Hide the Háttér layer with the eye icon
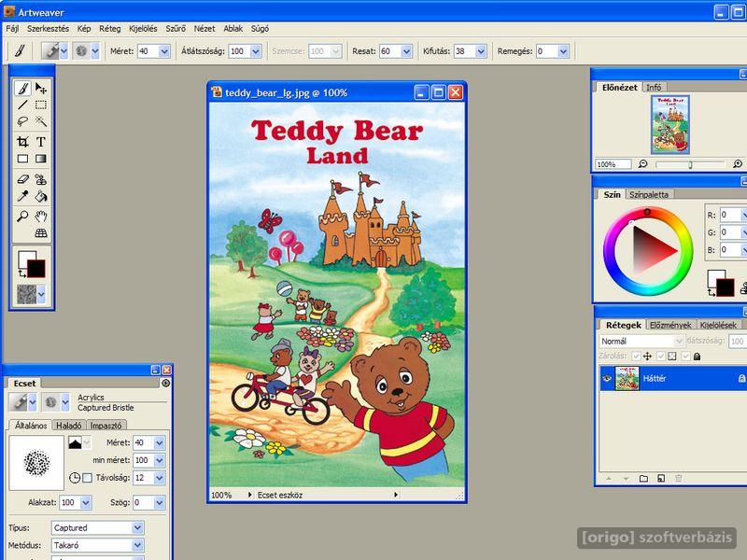Screen dimensions: 747x560 tap(606, 379)
